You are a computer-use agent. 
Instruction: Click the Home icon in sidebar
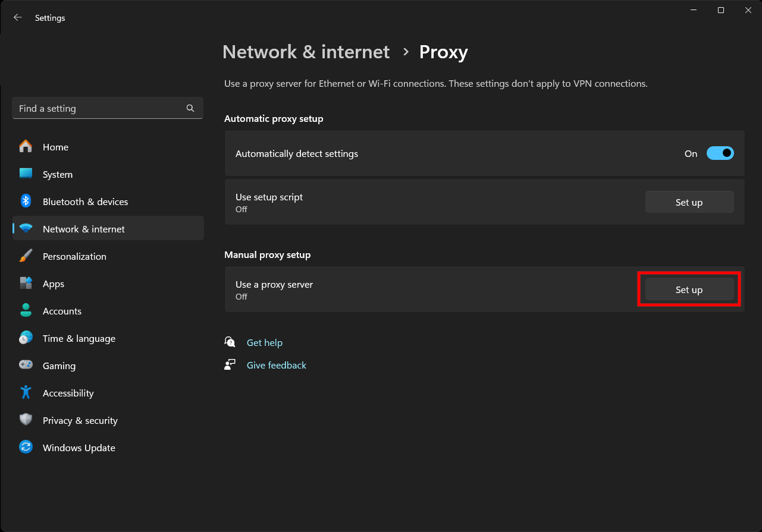pyautogui.click(x=26, y=147)
